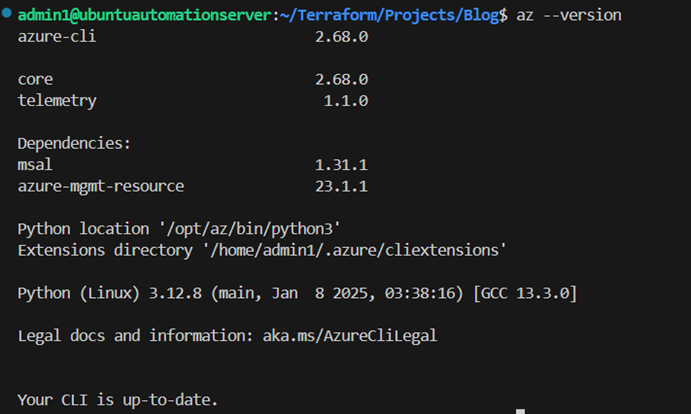
Task: Click the 23.1.1 version number
Action: pyautogui.click(x=342, y=186)
